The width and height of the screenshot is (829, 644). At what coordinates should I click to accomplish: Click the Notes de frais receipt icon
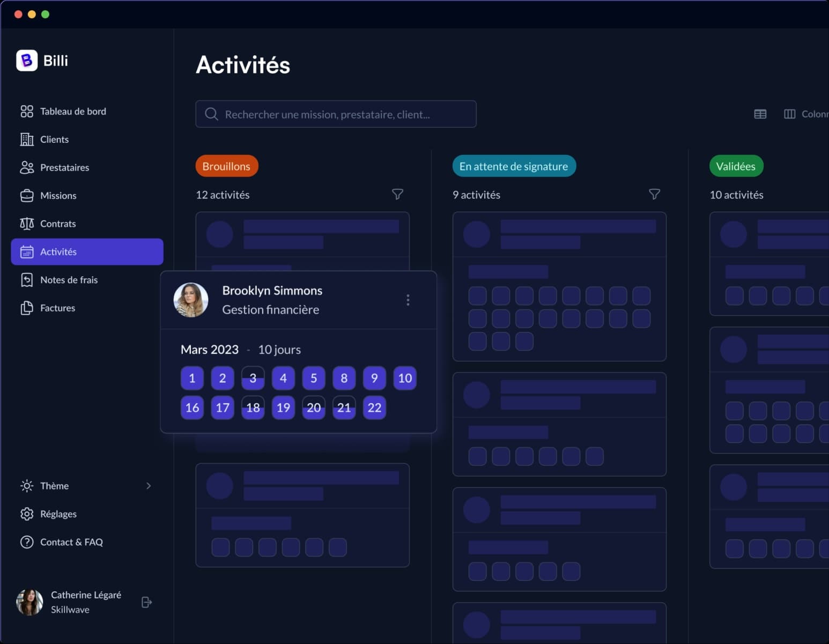click(x=27, y=279)
